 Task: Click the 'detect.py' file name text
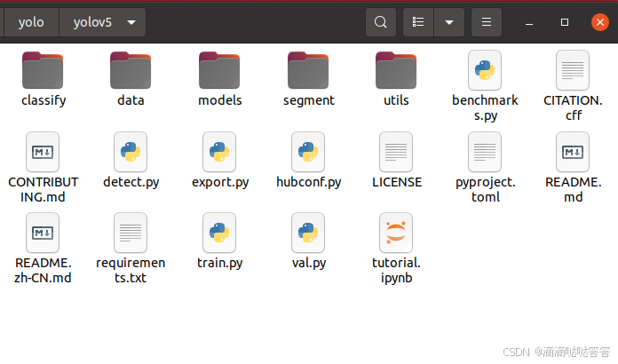(x=131, y=182)
